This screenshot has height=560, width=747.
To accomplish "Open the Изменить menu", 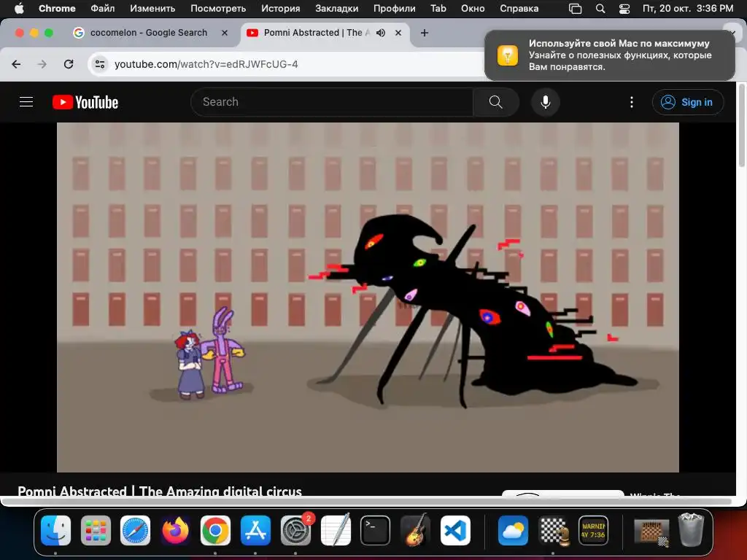I will 152,8.
